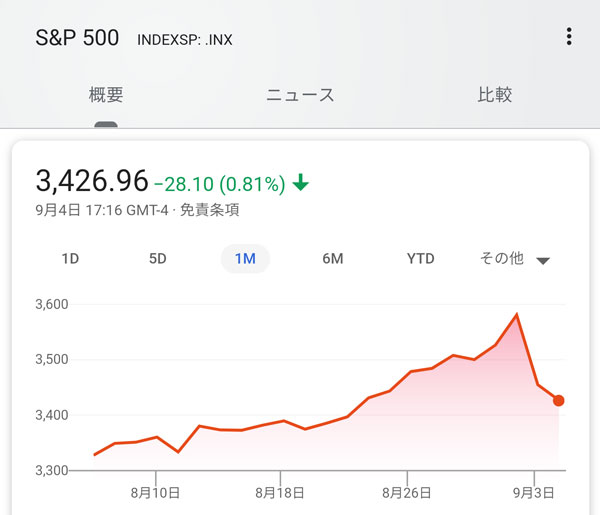Select the 5D time range

(x=158, y=259)
